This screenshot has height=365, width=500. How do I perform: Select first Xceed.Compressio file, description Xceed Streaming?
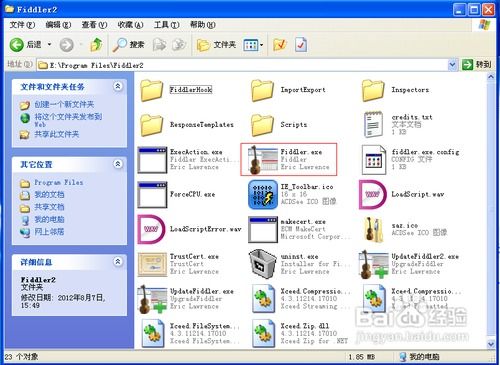pos(263,299)
